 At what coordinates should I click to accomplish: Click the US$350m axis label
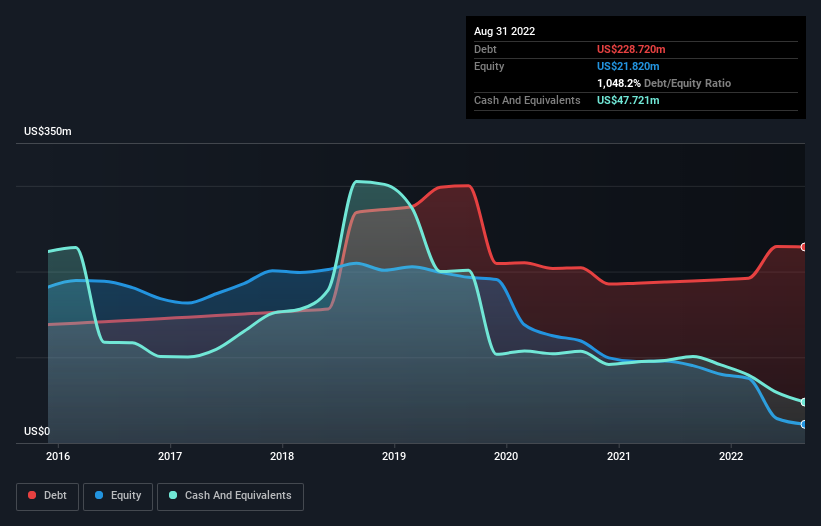tap(48, 131)
